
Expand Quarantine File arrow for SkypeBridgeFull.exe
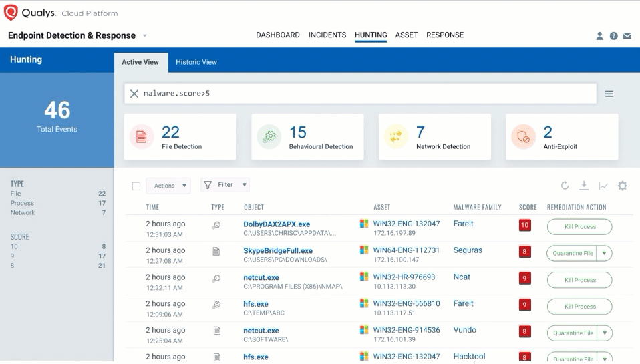pyautogui.click(x=604, y=253)
